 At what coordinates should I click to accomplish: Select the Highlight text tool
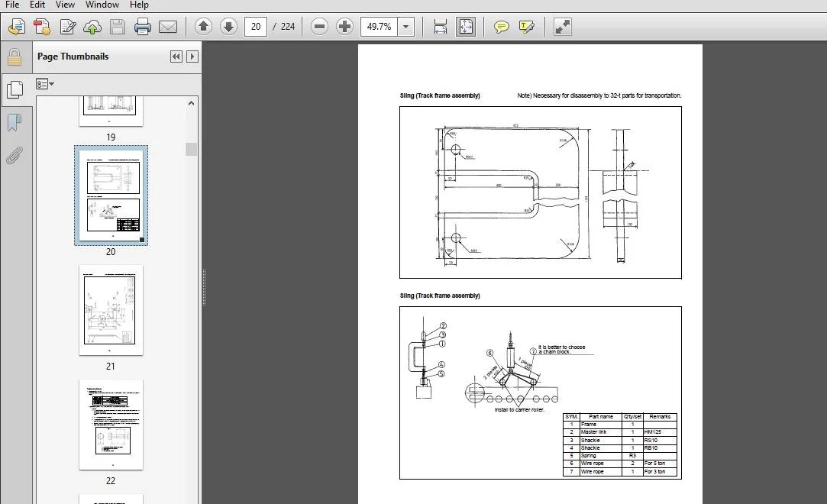pos(526,27)
